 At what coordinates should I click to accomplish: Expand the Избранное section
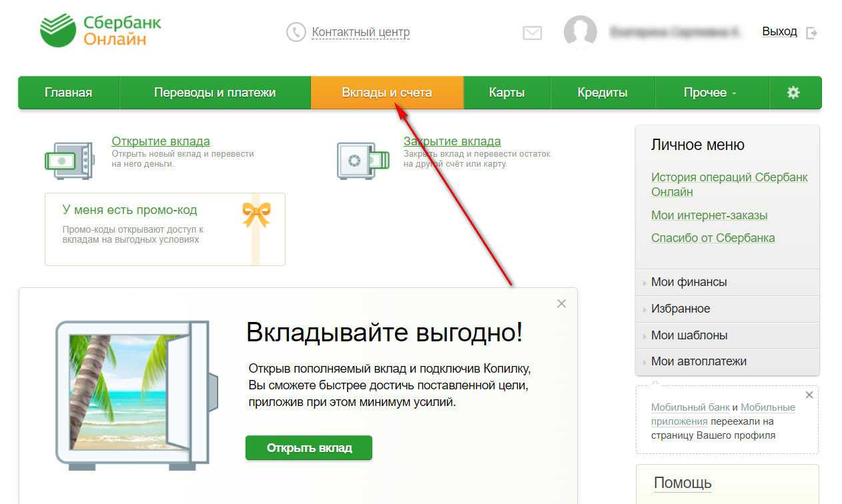727,309
